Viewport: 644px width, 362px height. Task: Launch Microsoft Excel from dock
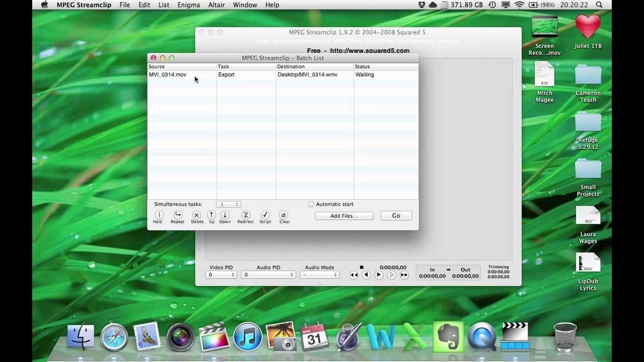tap(415, 336)
